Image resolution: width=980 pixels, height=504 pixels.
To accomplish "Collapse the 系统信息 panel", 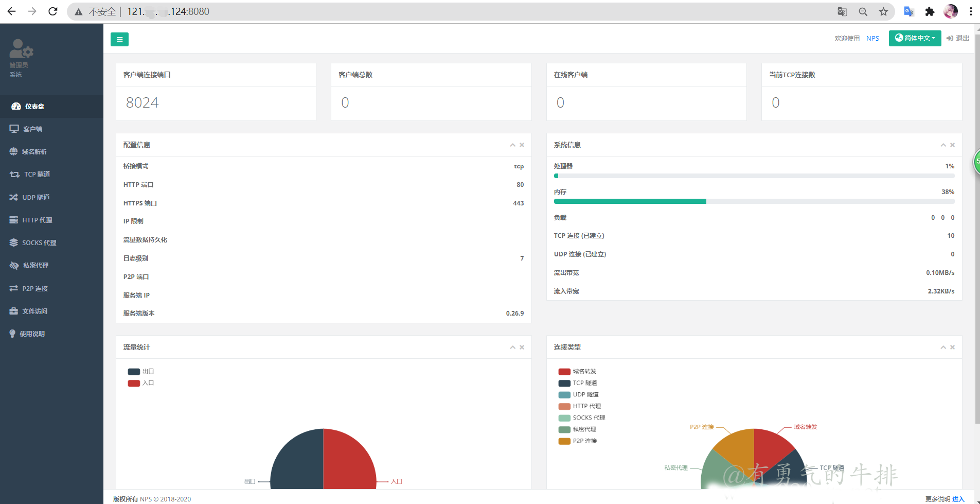I will tap(943, 145).
